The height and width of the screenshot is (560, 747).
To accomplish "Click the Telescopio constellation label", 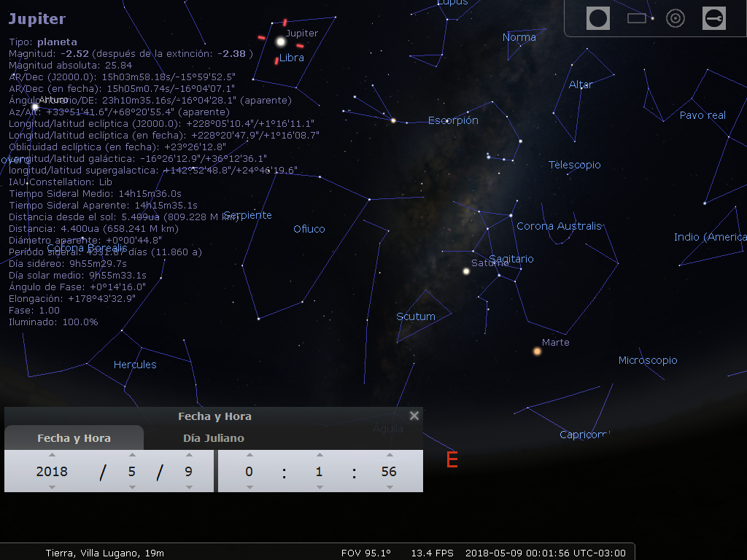I will point(575,165).
